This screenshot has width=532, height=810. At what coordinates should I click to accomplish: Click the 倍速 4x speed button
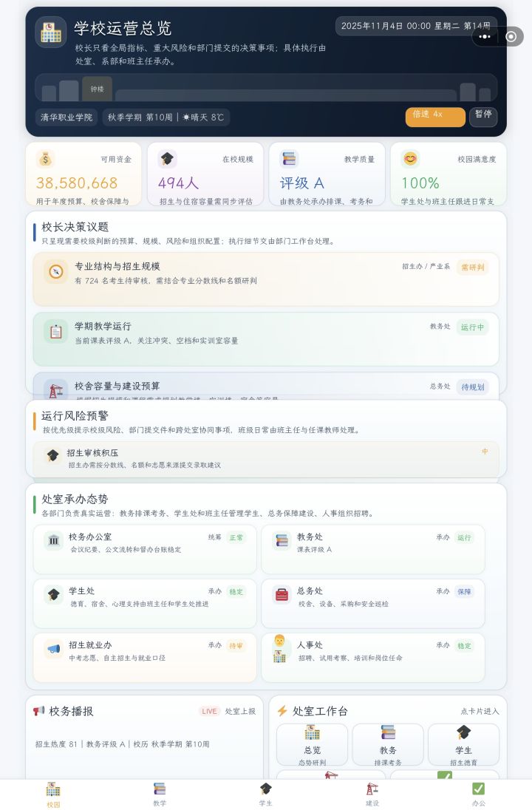point(435,118)
